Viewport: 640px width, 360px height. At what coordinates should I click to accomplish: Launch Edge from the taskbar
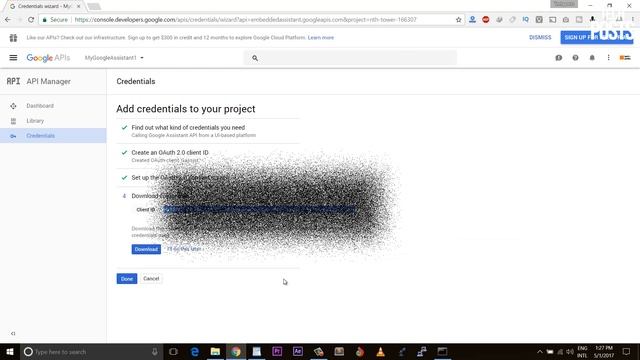point(195,351)
